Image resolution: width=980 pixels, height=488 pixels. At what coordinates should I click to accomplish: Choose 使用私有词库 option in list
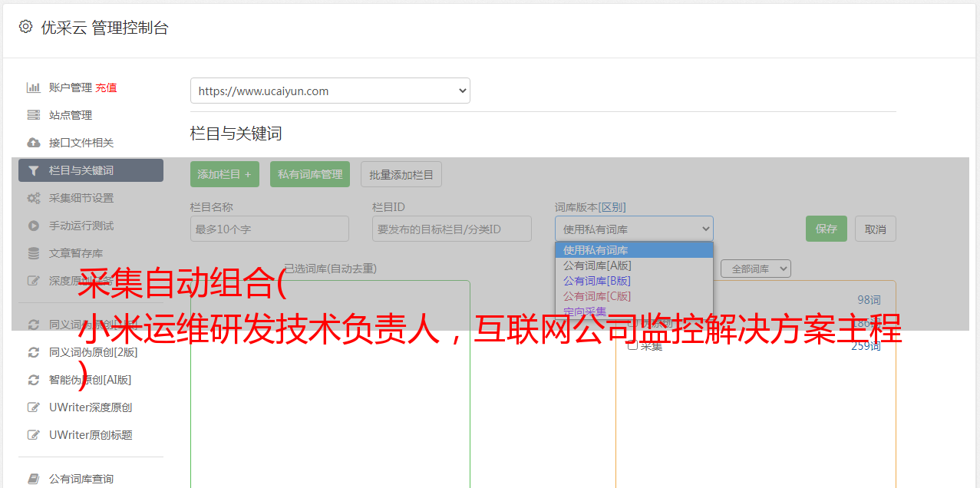click(634, 250)
